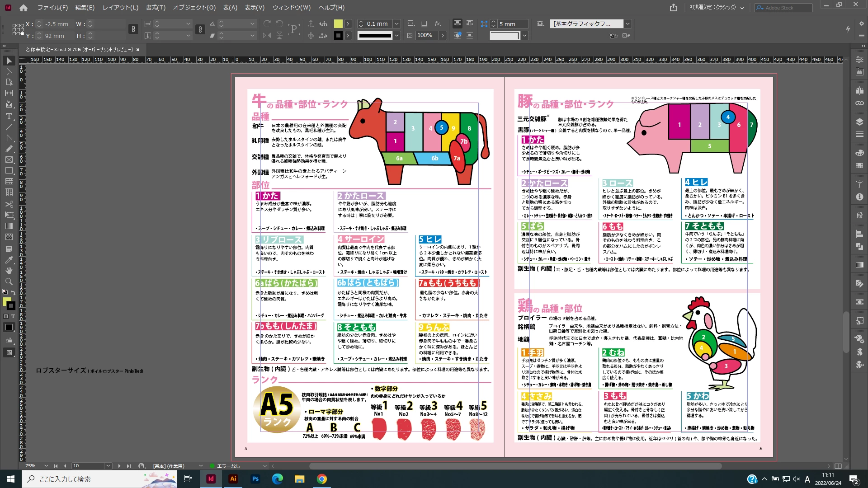
Task: Select the Hand tool
Action: pos(9,271)
